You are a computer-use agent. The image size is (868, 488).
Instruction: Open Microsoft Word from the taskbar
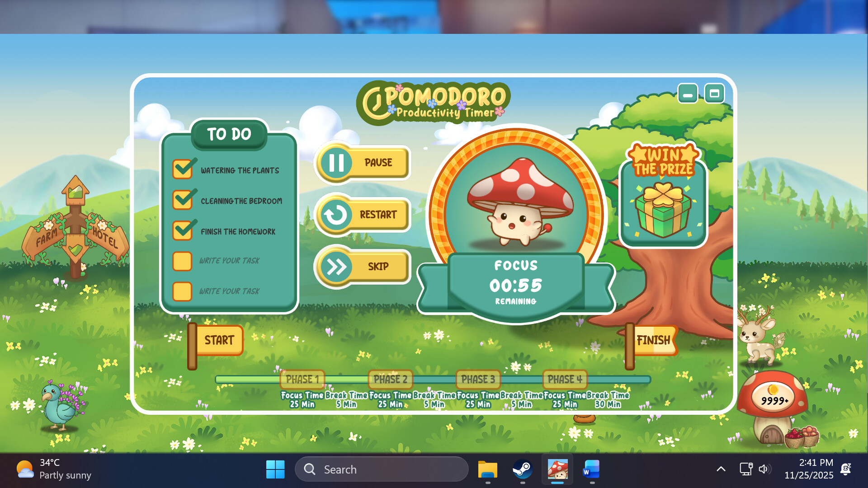click(x=591, y=469)
